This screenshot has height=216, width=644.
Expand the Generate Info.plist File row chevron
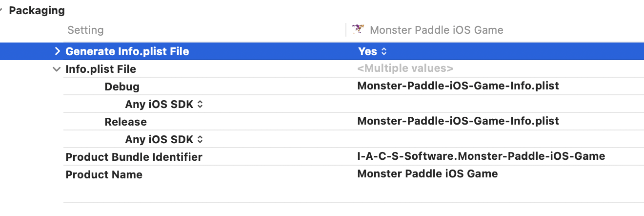coord(58,51)
